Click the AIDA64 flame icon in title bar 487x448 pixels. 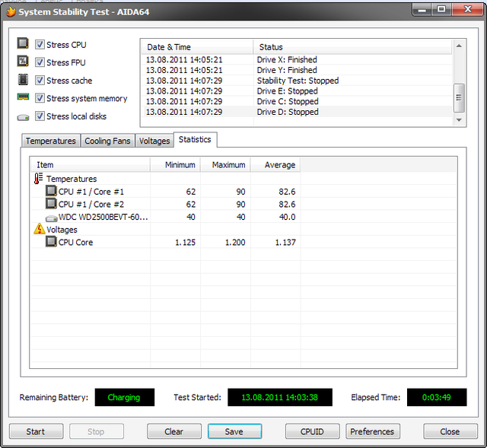coord(11,10)
